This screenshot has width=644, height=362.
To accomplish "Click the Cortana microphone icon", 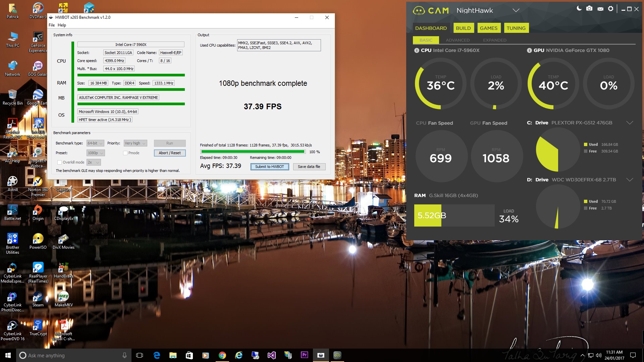I will (124, 355).
